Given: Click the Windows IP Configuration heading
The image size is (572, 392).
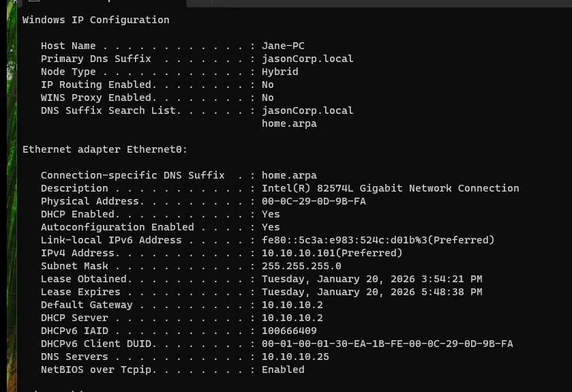Looking at the screenshot, I should tap(95, 20).
